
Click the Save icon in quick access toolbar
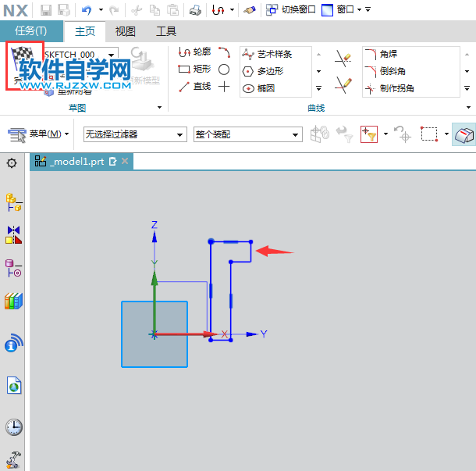tap(46, 10)
